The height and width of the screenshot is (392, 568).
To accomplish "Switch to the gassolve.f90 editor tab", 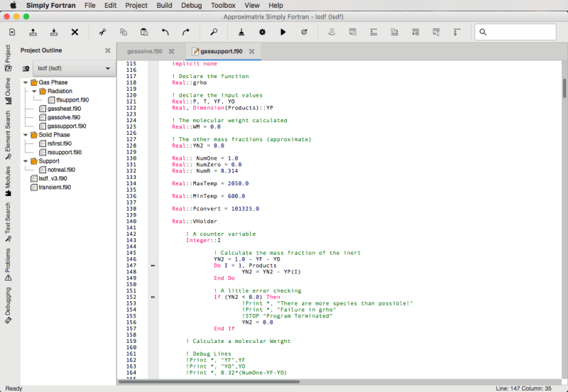I will coord(145,51).
